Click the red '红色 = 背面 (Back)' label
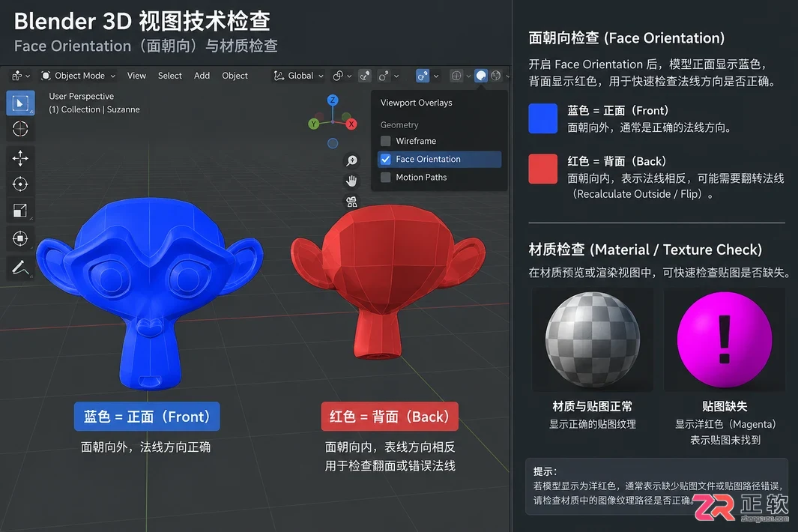Viewport: 798px width, 532px height. 390,417
